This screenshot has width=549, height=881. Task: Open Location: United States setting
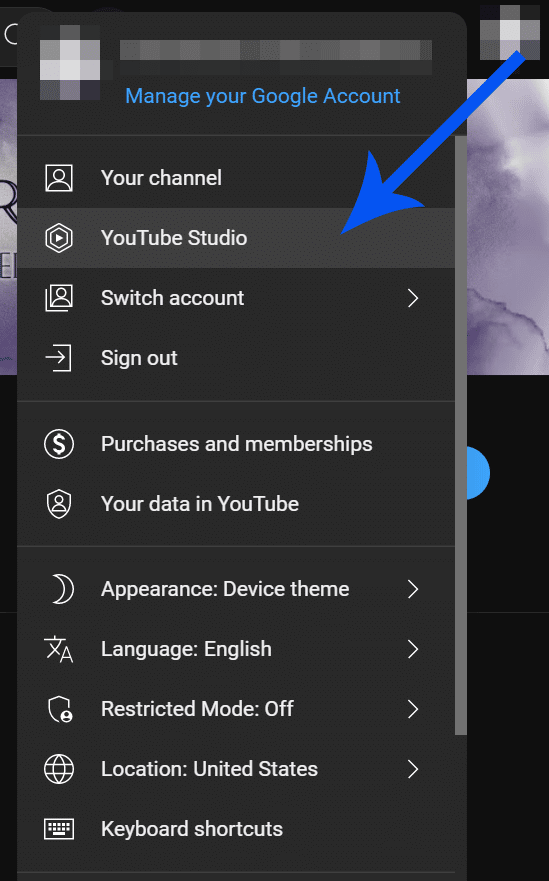(x=236, y=769)
